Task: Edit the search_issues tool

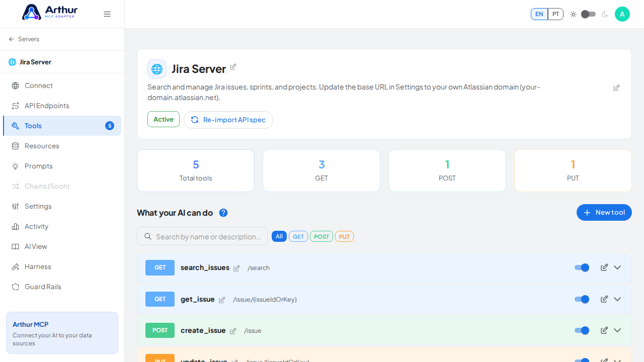Action: point(604,267)
